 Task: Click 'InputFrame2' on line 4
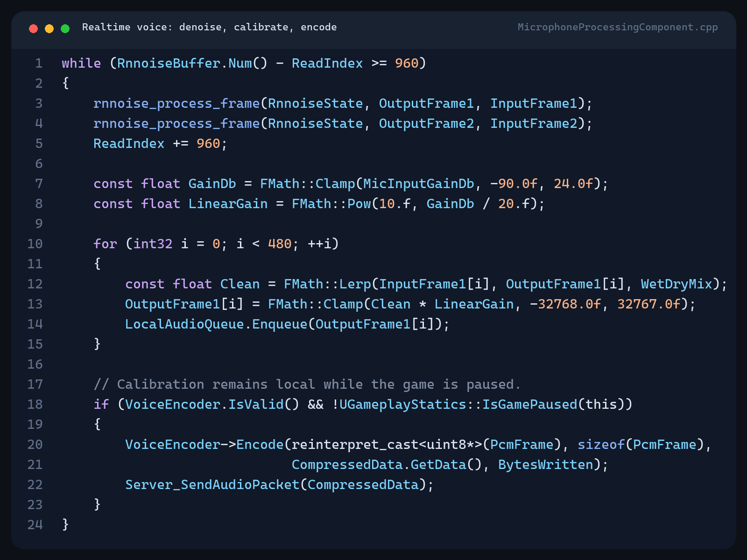click(x=534, y=123)
